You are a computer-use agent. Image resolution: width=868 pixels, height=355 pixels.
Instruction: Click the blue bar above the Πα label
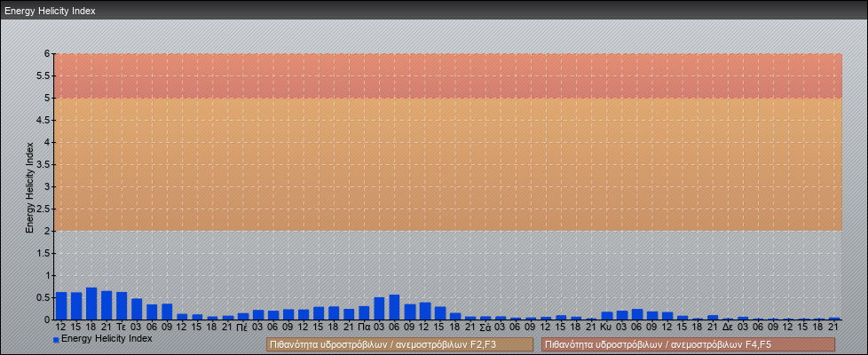(364, 312)
